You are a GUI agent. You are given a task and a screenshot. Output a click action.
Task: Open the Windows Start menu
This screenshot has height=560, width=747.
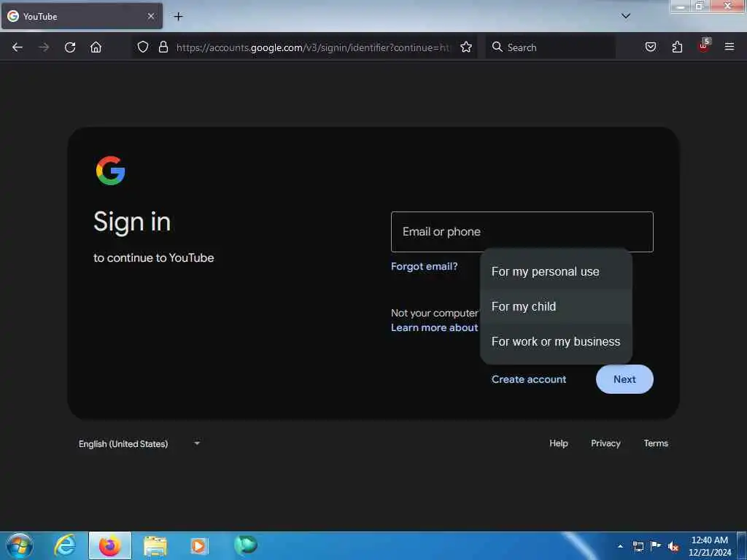pyautogui.click(x=20, y=545)
